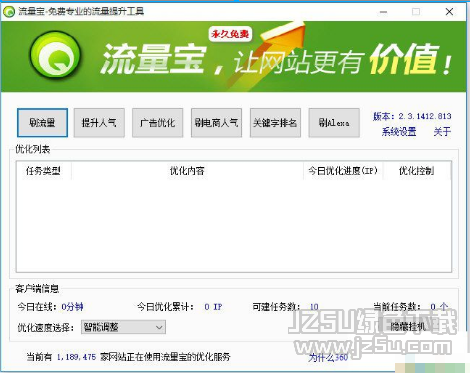
Task: Minimize the 流量宝 window
Action: 384,12
